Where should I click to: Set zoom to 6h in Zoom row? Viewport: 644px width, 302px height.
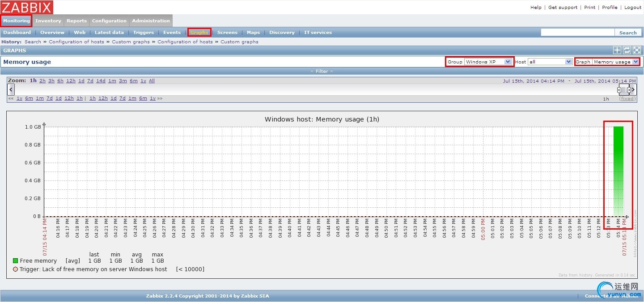pyautogui.click(x=60, y=81)
